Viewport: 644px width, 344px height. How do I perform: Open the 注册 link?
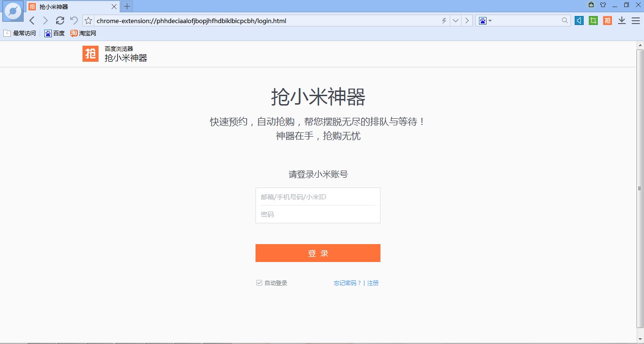[373, 283]
